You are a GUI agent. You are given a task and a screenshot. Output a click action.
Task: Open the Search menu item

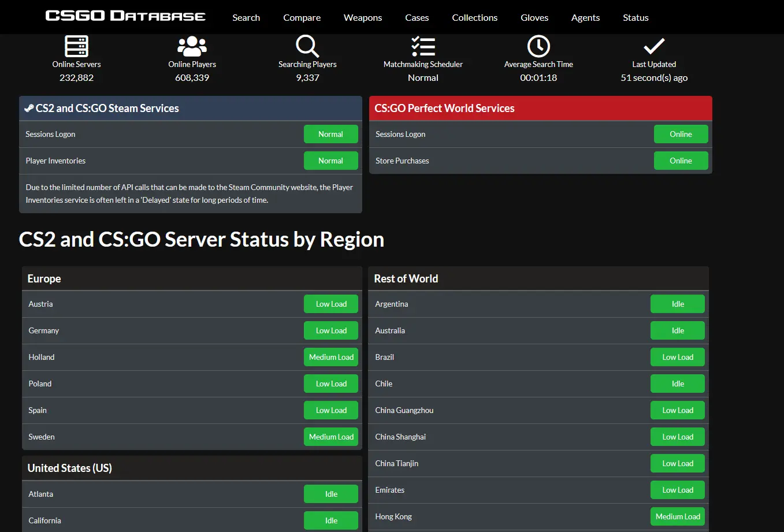(x=246, y=17)
